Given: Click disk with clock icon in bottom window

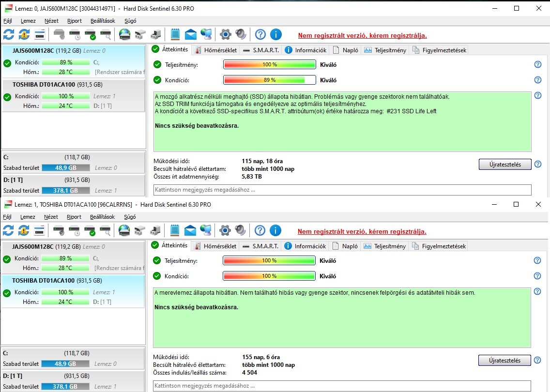Looking at the screenshot, I should [75, 230].
